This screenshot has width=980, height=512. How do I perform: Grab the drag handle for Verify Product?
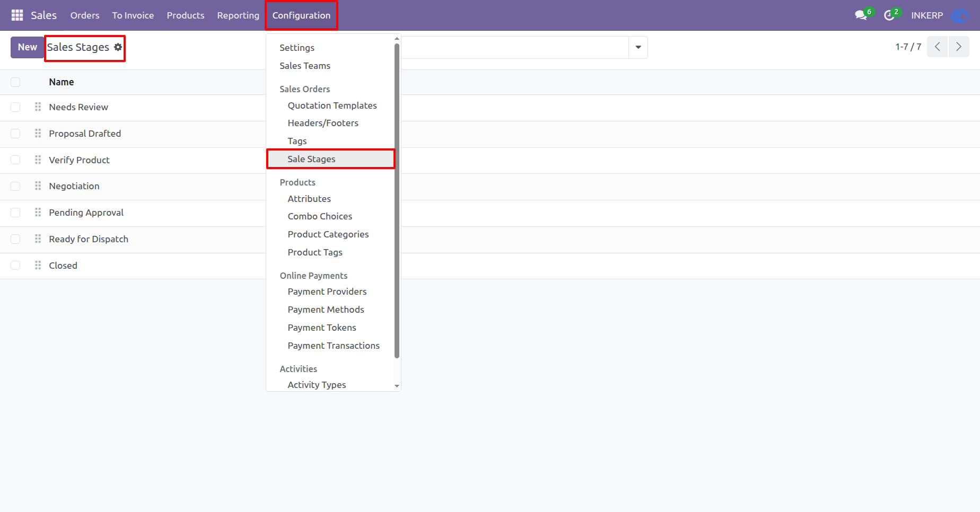pos(38,160)
